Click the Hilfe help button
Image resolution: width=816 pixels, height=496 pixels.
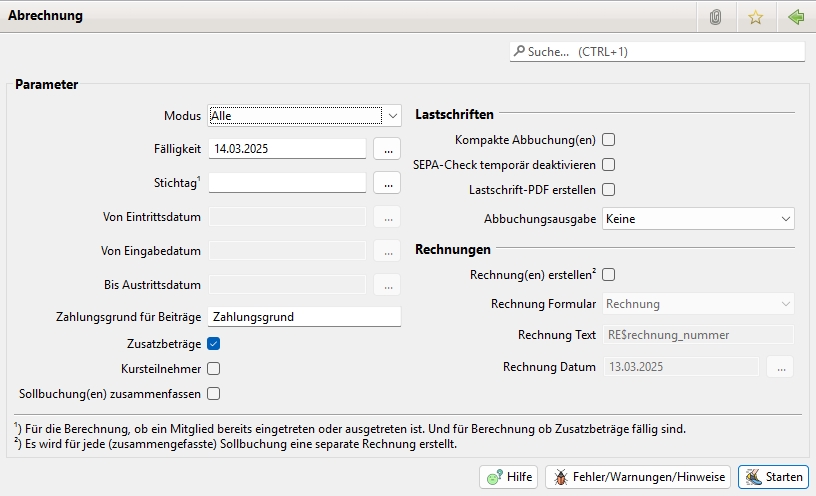pyautogui.click(x=509, y=477)
